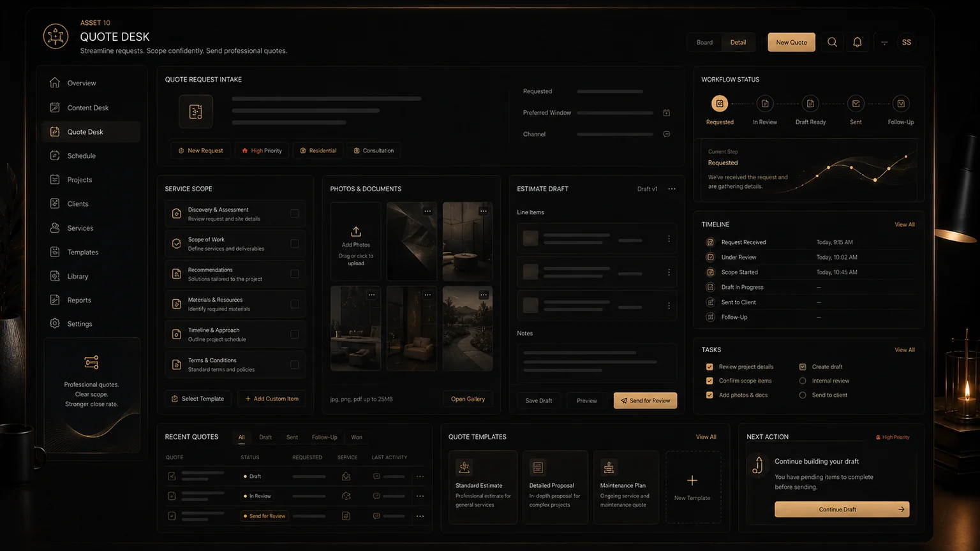The width and height of the screenshot is (980, 551).
Task: Open first line item kebab menu
Action: (669, 239)
